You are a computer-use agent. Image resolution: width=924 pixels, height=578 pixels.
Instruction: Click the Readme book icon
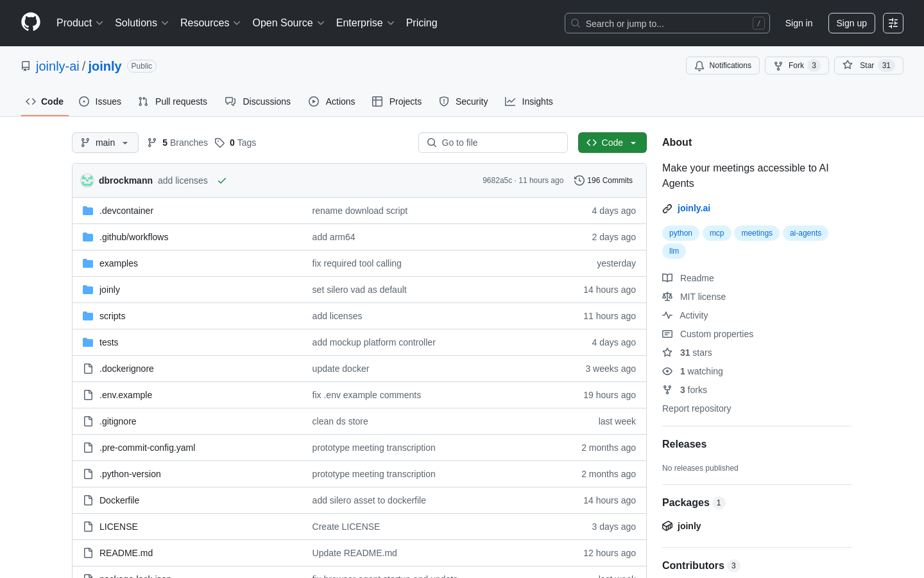coord(667,278)
